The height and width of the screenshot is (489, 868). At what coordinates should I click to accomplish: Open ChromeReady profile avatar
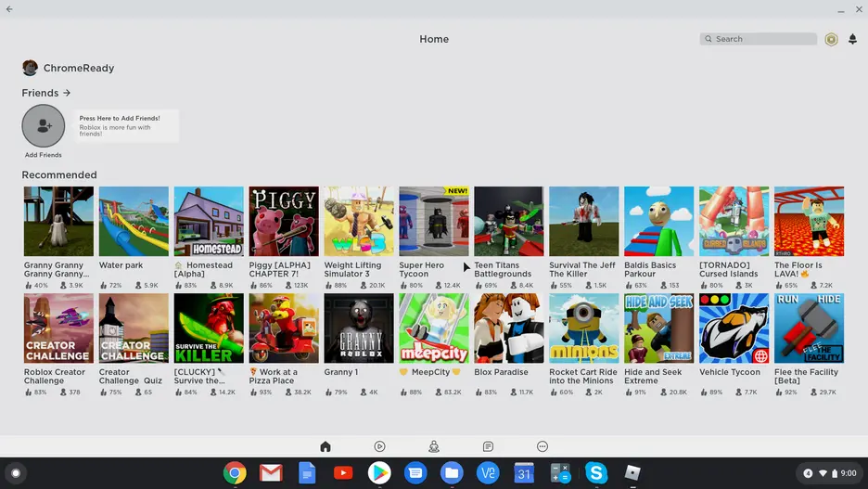click(x=30, y=68)
